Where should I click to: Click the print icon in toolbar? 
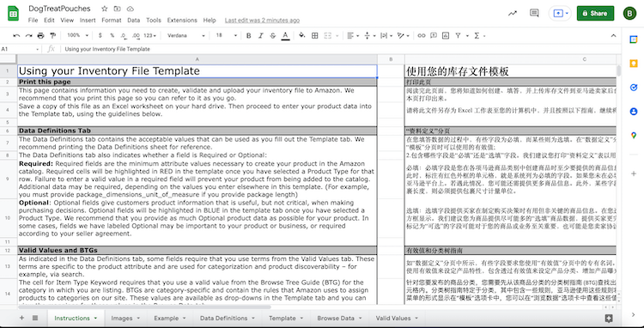(40, 36)
